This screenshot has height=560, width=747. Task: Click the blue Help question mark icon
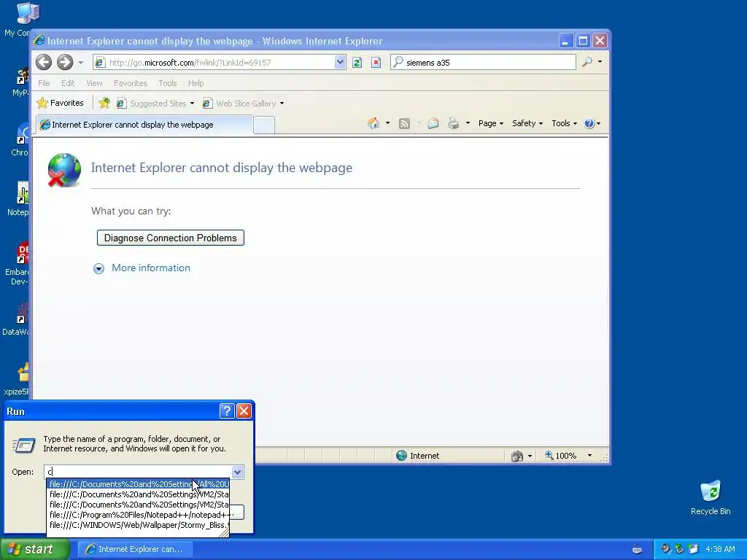coord(589,124)
